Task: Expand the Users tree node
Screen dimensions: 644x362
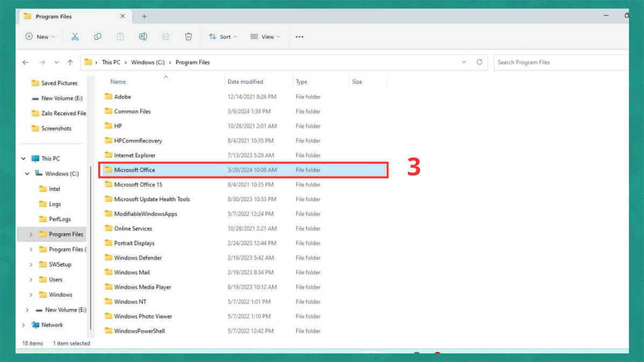Action: pyautogui.click(x=31, y=279)
